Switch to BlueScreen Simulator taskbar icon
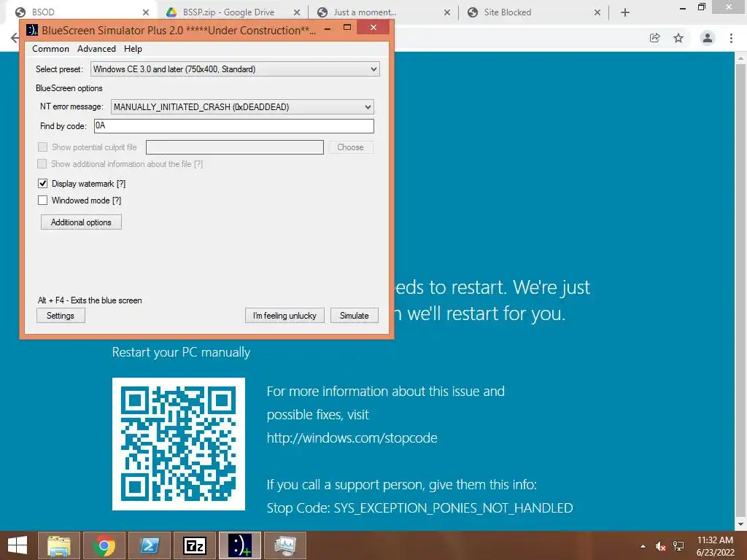Image resolution: width=747 pixels, height=560 pixels. (239, 545)
